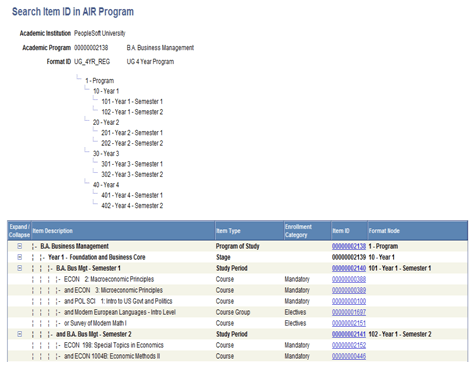Select '201 - Year 2 - Semester 1' tree node
This screenshot has height=366, width=472.
(132, 133)
